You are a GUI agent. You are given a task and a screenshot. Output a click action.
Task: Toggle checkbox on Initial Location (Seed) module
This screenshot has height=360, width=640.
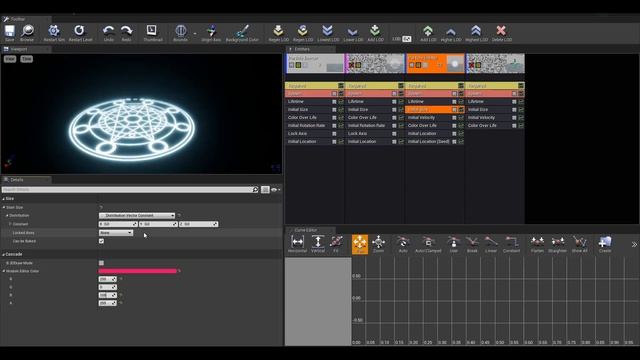point(454,142)
